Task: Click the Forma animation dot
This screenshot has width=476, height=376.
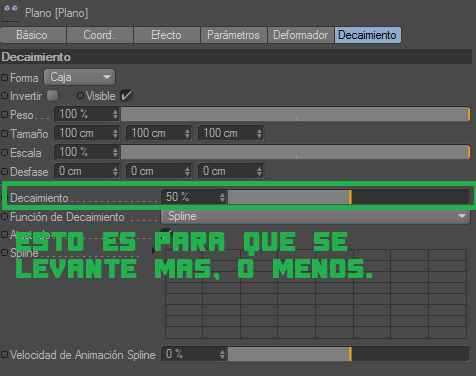Action: 5,78
